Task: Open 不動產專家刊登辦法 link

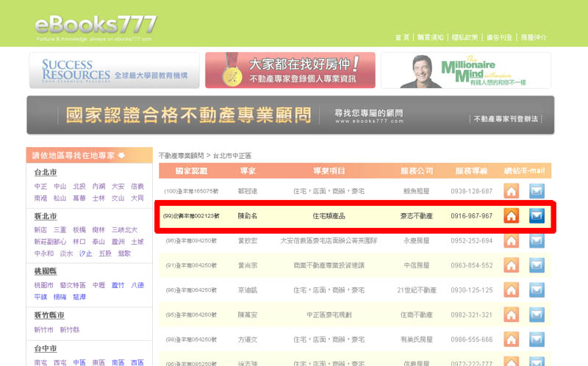Action: pyautogui.click(x=506, y=119)
